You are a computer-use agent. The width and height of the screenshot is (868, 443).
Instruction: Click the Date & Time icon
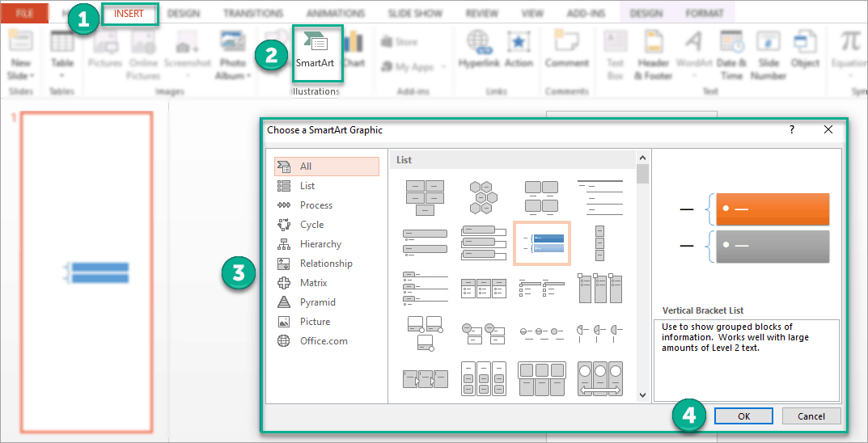[731, 42]
